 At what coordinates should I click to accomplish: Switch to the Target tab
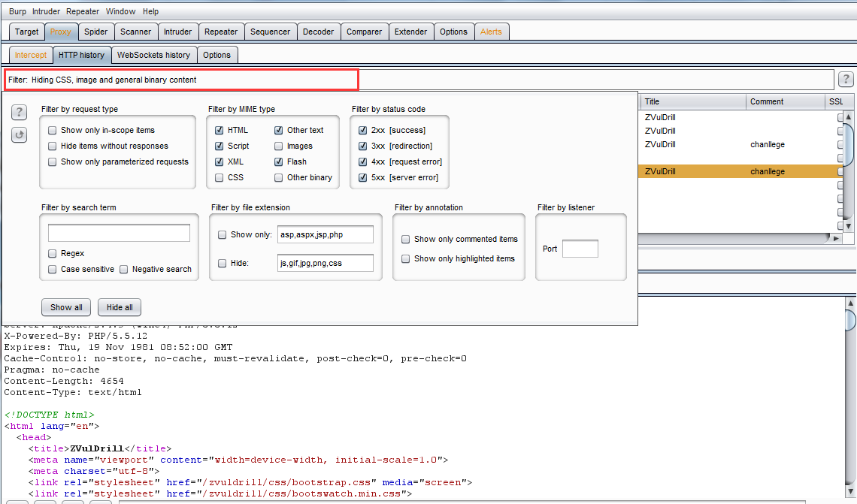(x=27, y=32)
